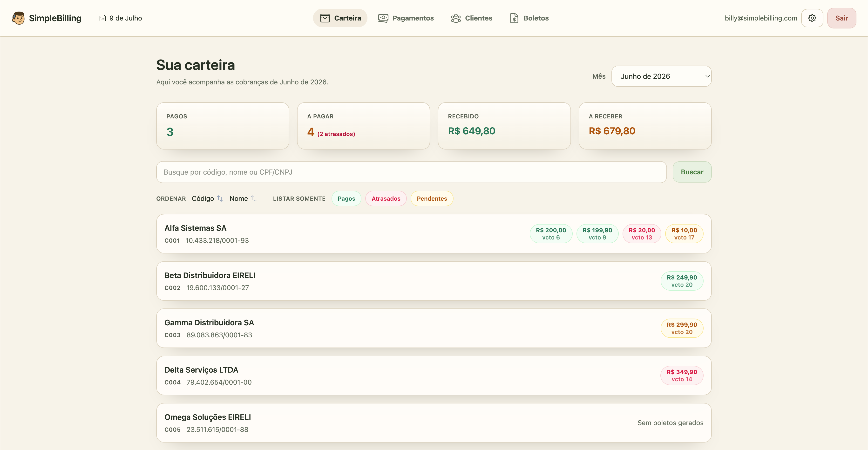Click the 9 de Julho date text

pos(125,18)
